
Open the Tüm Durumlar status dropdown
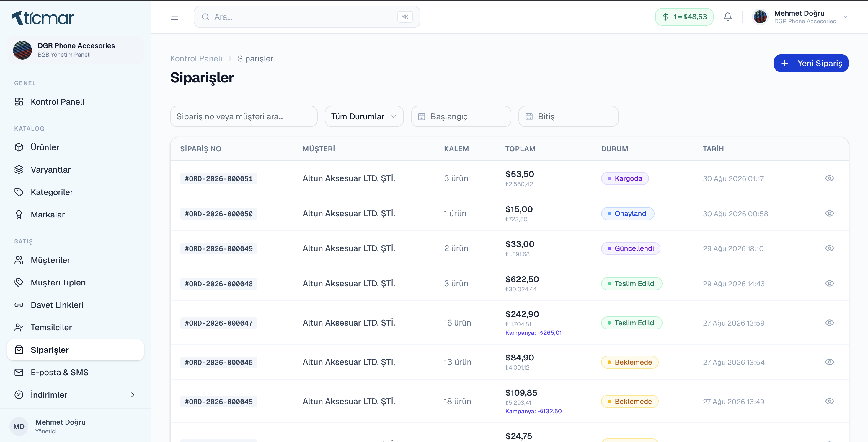(x=364, y=117)
